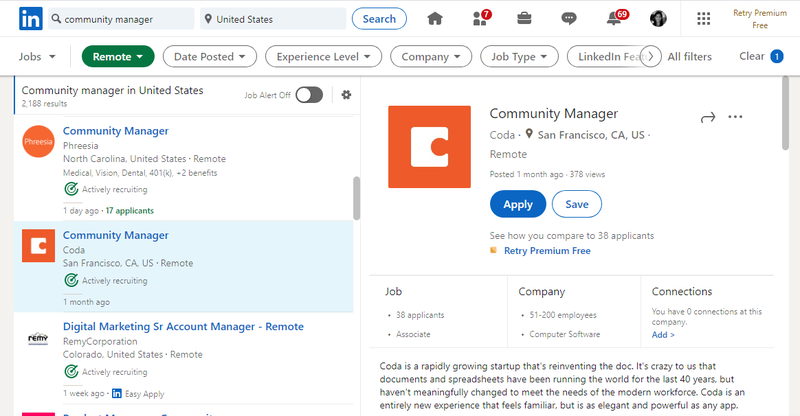Viewport: 800px width, 416px height.
Task: Open the LinkedIn home logo
Action: point(31,19)
